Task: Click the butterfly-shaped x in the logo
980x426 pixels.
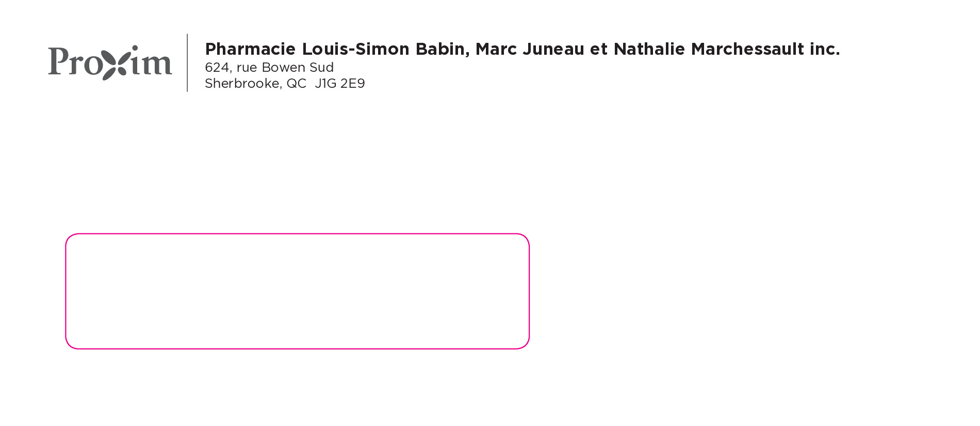Action: coord(113,64)
